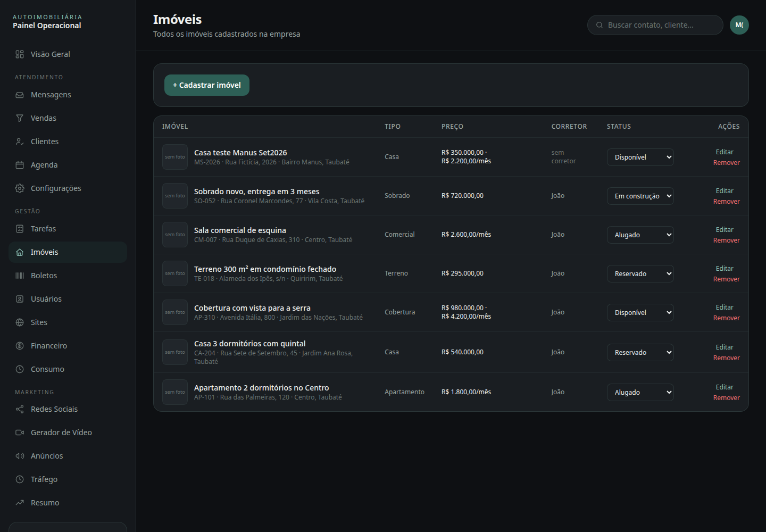
Task: Click the Agenda calendar icon
Action: pos(20,165)
